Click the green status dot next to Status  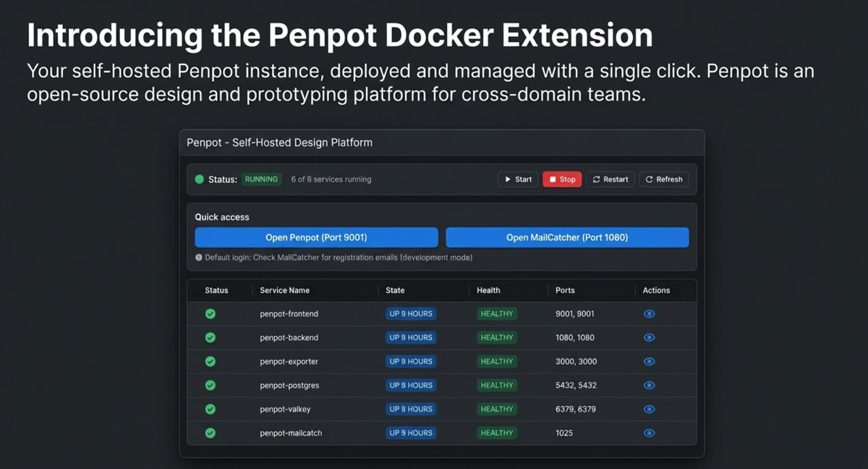click(199, 179)
